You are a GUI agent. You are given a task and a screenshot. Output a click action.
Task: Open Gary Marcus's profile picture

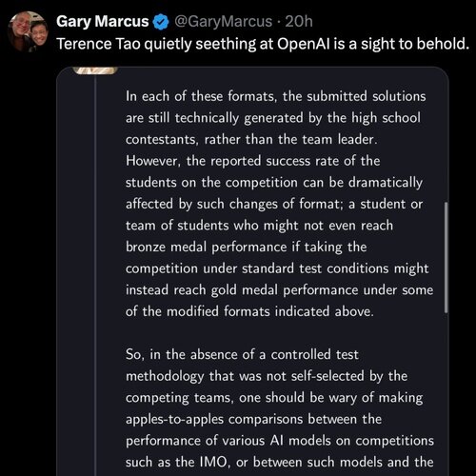(28, 31)
